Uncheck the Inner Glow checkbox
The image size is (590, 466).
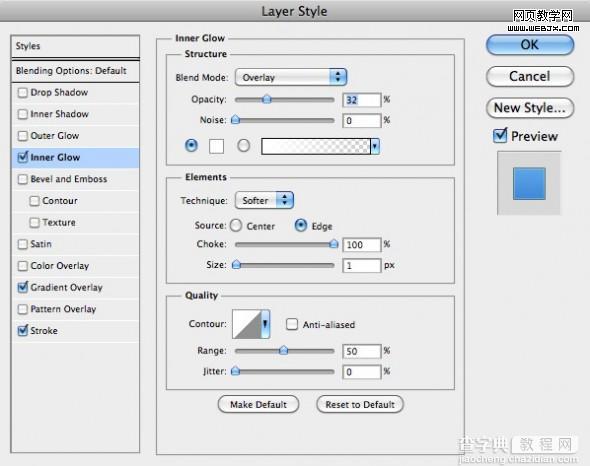coord(23,157)
